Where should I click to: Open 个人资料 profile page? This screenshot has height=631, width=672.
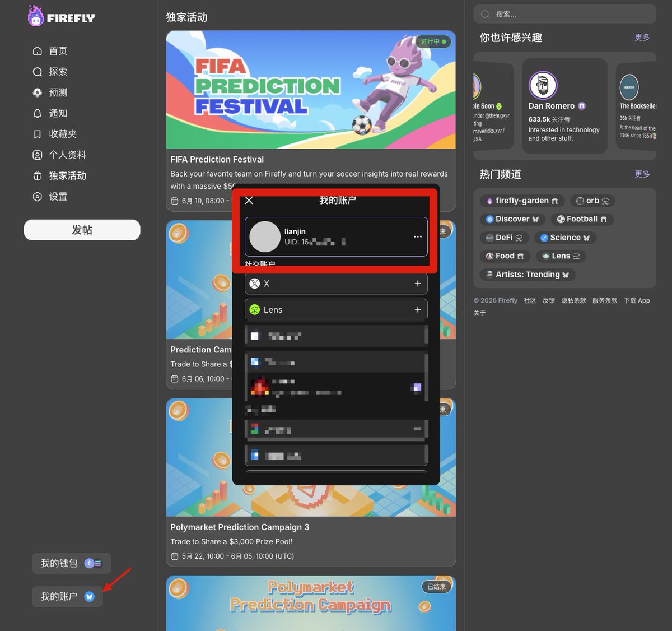59,155
